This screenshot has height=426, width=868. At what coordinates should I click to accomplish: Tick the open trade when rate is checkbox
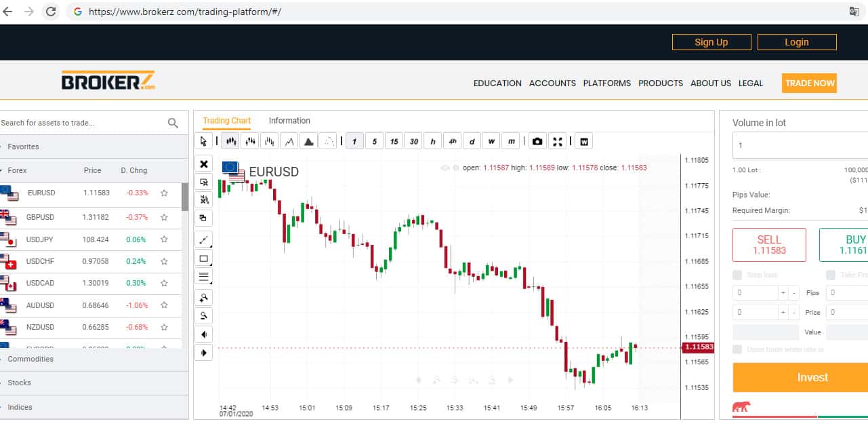737,349
